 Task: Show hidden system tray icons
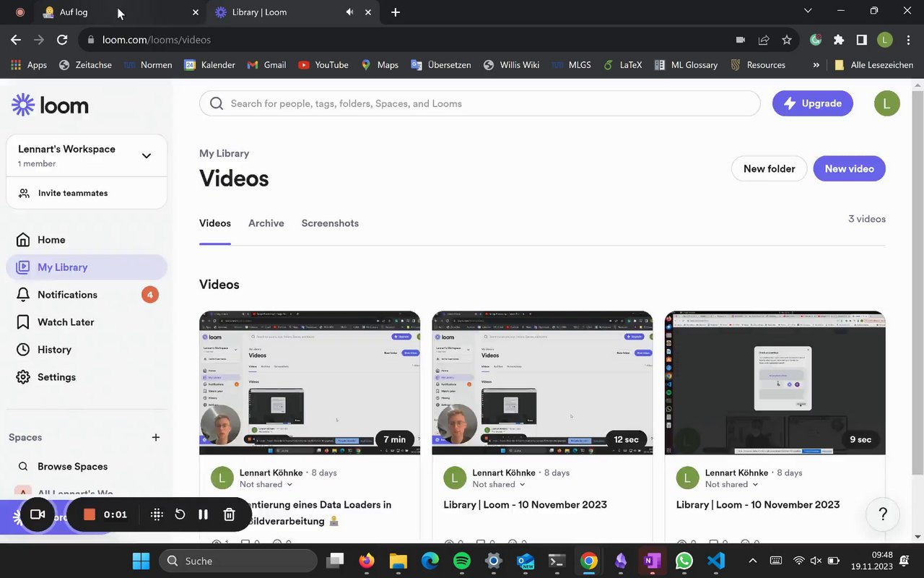coord(753,561)
